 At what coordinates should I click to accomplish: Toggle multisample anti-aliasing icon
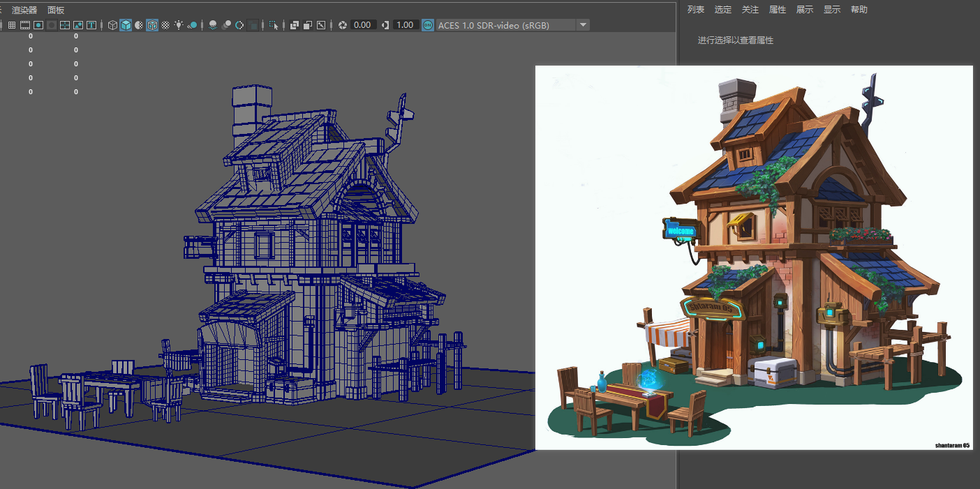pos(239,25)
